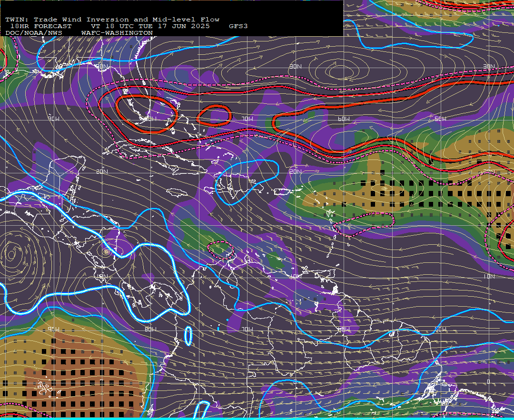The height and width of the screenshot is (420, 514).
Task: Click the "WAFC-WASHINGTON" label
Action: [117, 33]
